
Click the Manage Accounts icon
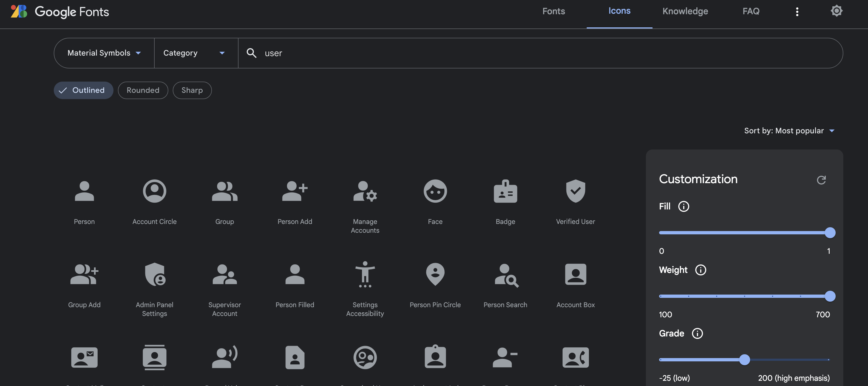click(x=365, y=191)
